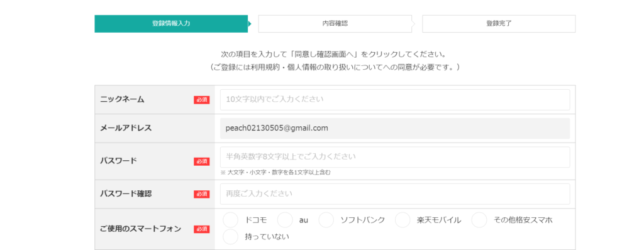The width and height of the screenshot is (644, 250).
Task: Click the password requirement note text
Action: (x=275, y=172)
